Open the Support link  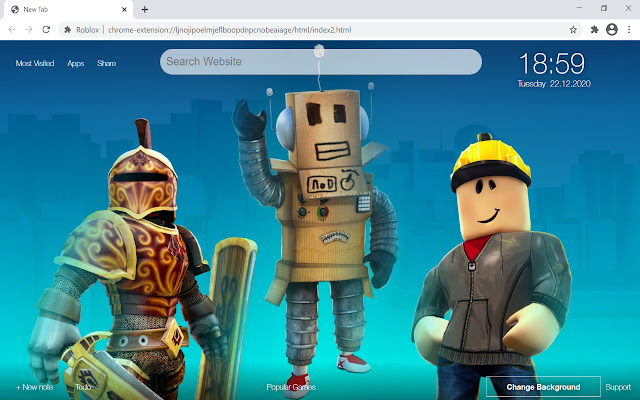coord(618,387)
